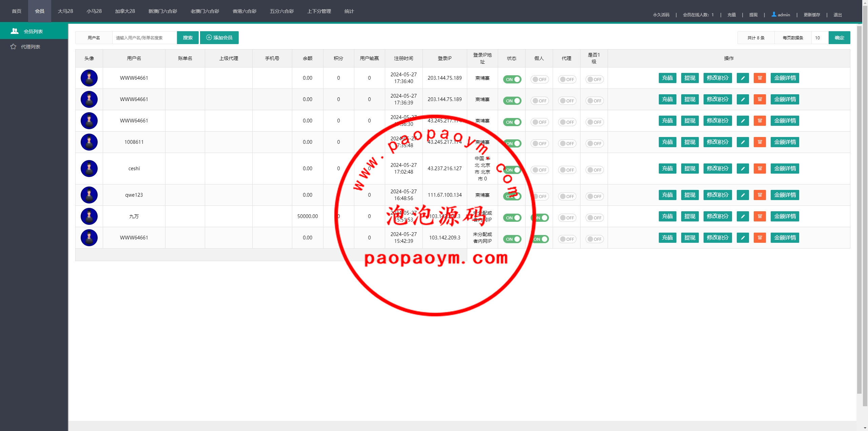Click 金额详情 button for user 1008611

click(x=785, y=142)
